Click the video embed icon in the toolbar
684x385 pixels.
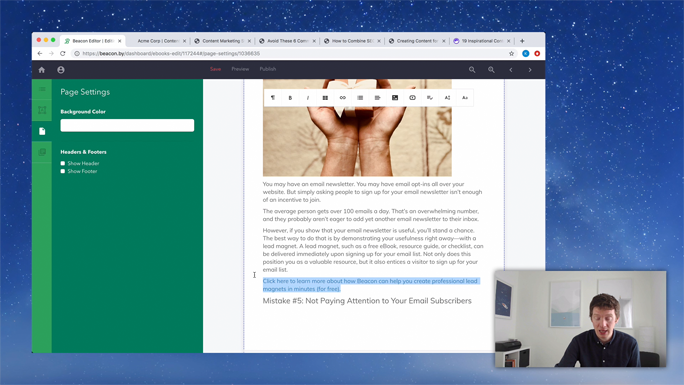point(412,98)
